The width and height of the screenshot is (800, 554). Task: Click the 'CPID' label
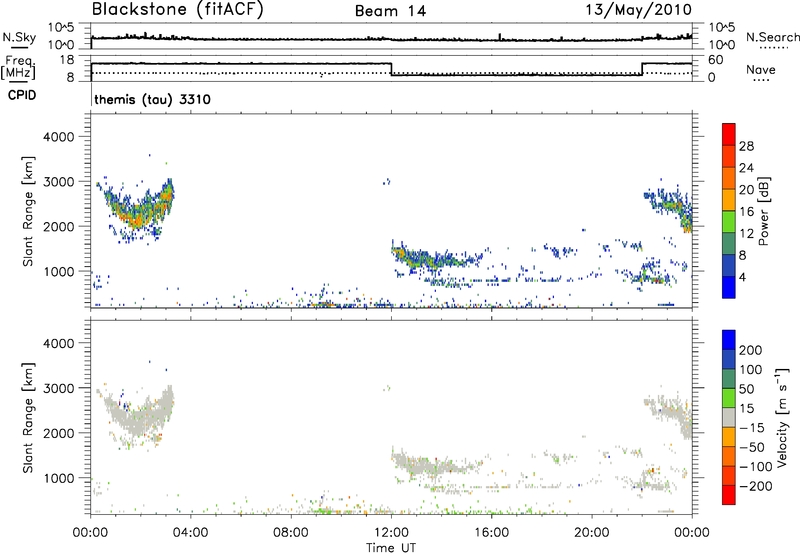tap(22, 95)
